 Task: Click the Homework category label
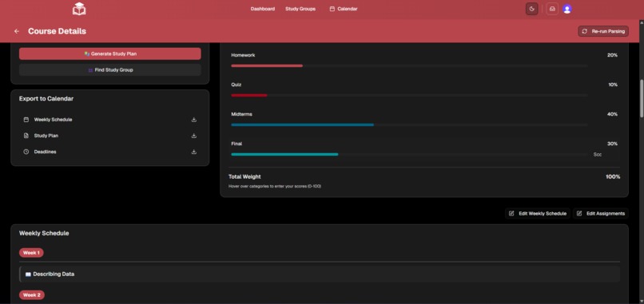(243, 55)
